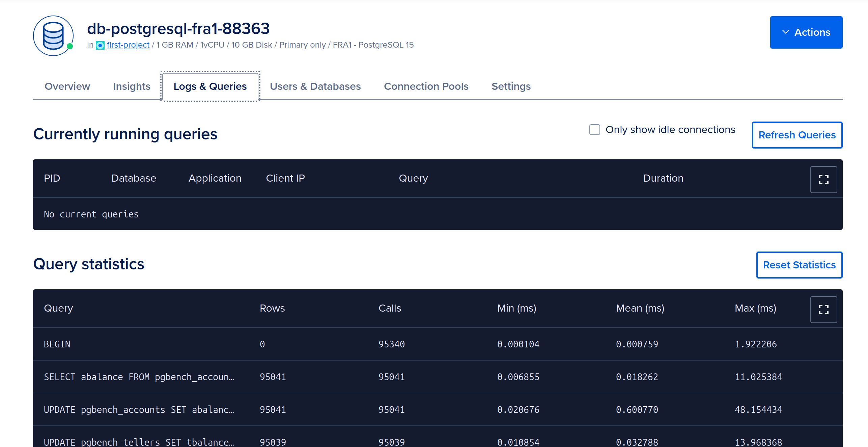Open the Connection Pools tab

(x=426, y=86)
